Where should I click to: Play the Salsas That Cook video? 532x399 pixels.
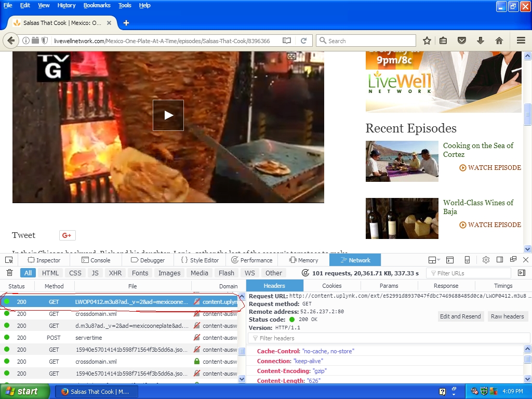click(x=168, y=115)
